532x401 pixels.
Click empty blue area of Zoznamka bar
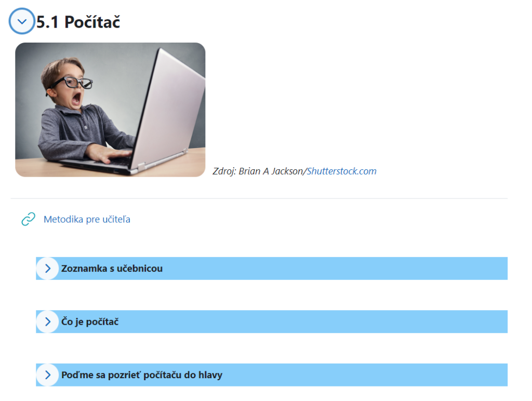tap(335, 269)
